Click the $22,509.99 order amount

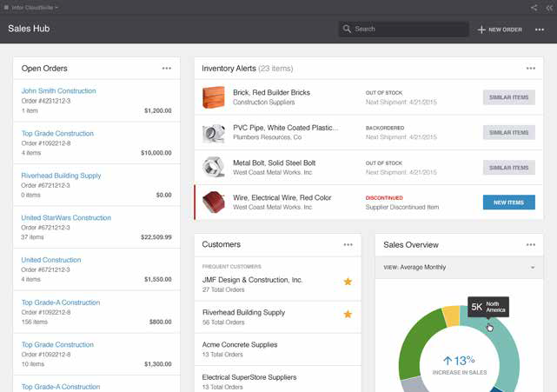(x=156, y=237)
